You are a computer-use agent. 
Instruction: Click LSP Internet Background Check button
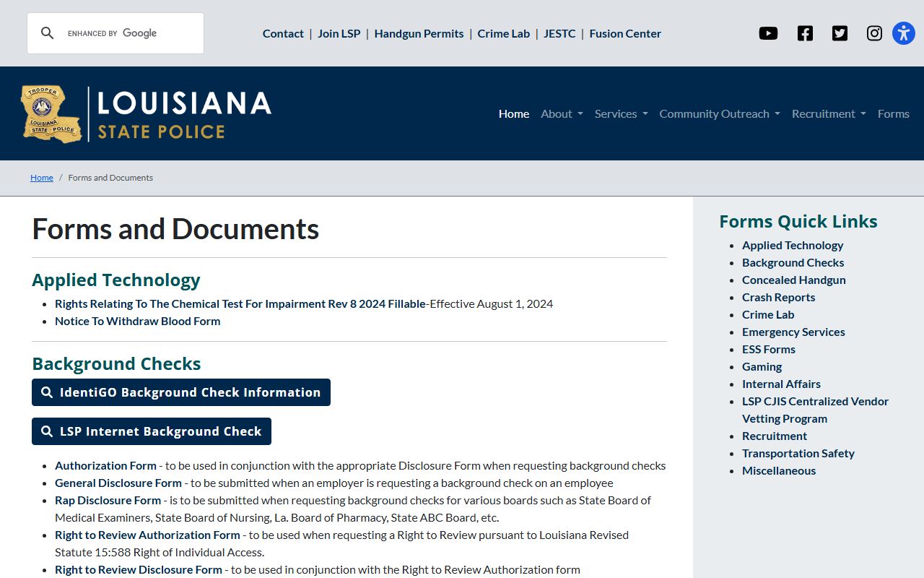coord(152,431)
